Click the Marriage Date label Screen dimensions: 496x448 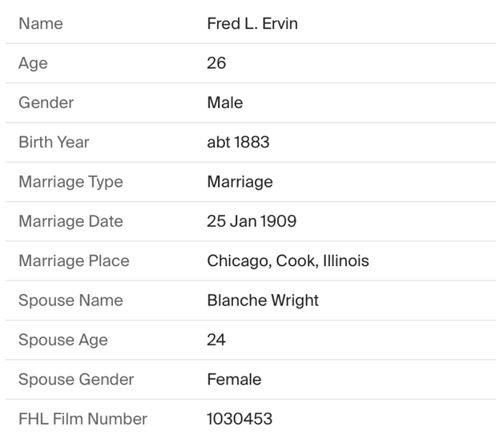[71, 221]
